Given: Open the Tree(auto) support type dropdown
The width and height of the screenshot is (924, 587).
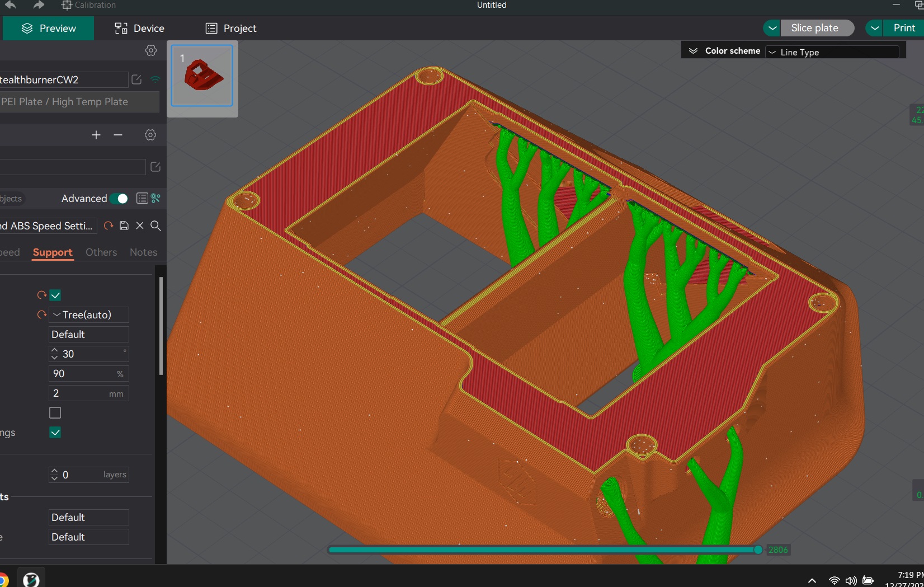Looking at the screenshot, I should 89,314.
